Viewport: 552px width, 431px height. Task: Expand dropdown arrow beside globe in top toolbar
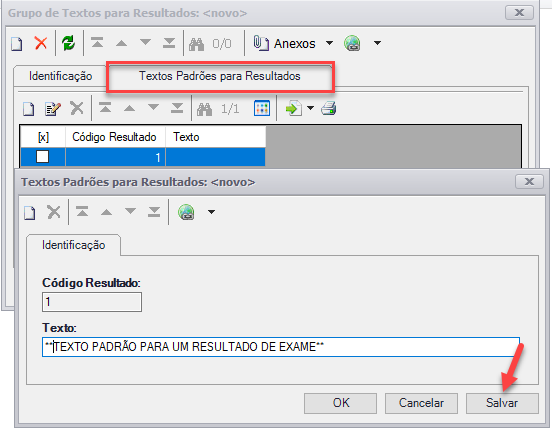tap(377, 43)
